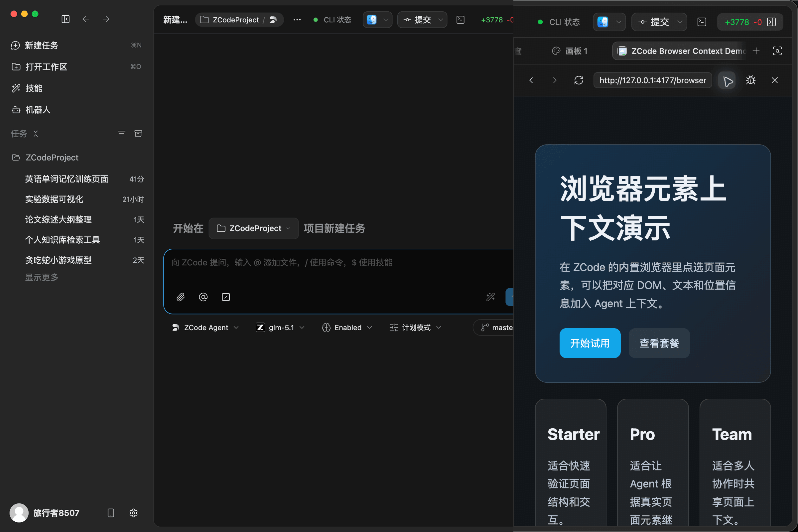The width and height of the screenshot is (798, 532).
Task: Toggle the left sidebar panel icon
Action: pyautogui.click(x=66, y=19)
